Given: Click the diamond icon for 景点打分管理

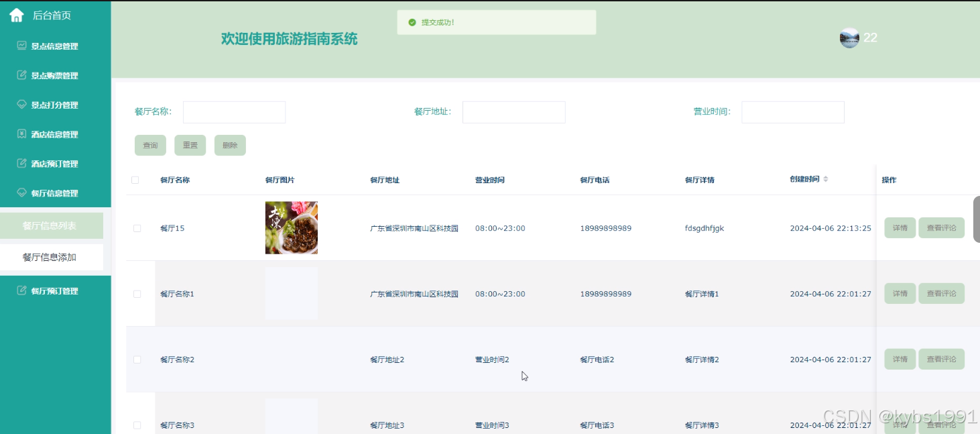Looking at the screenshot, I should [x=21, y=105].
